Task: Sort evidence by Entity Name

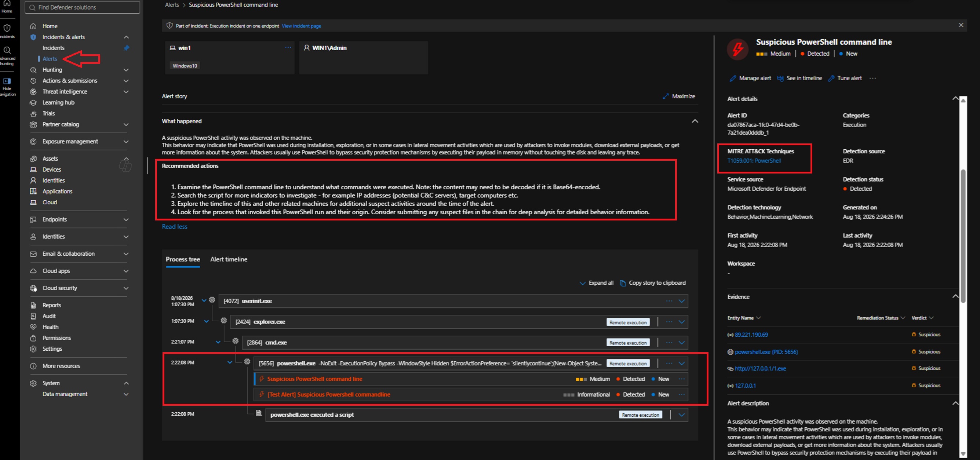Action: (x=744, y=318)
